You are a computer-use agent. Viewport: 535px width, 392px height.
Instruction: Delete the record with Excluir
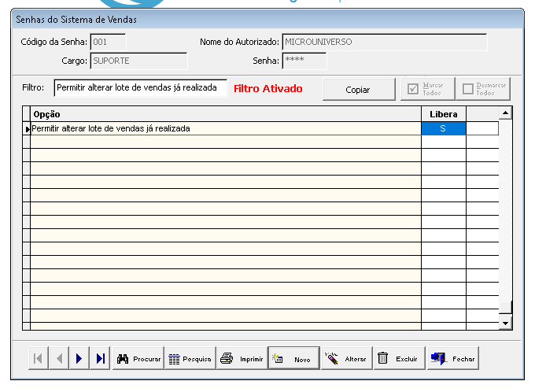click(x=398, y=359)
